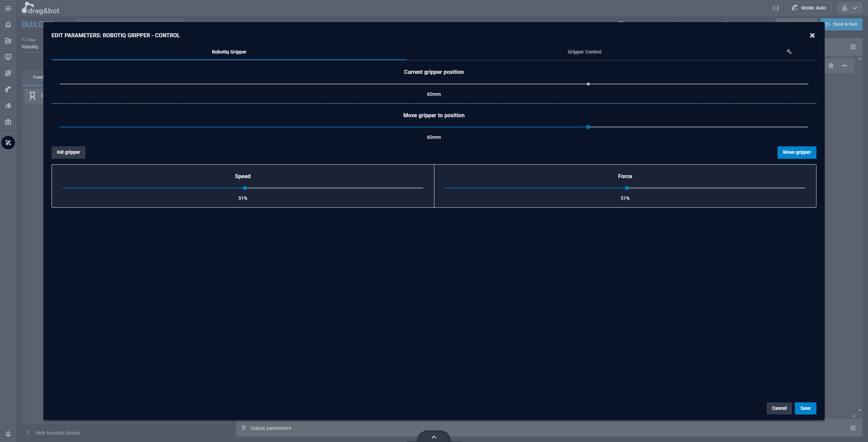Click the Current gripper position 60mm value
868x442 pixels.
click(434, 94)
